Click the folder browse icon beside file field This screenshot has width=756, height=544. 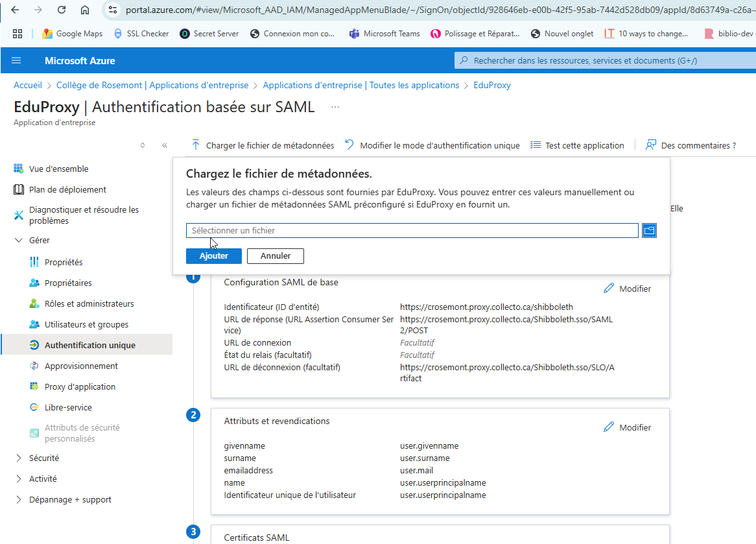click(649, 230)
